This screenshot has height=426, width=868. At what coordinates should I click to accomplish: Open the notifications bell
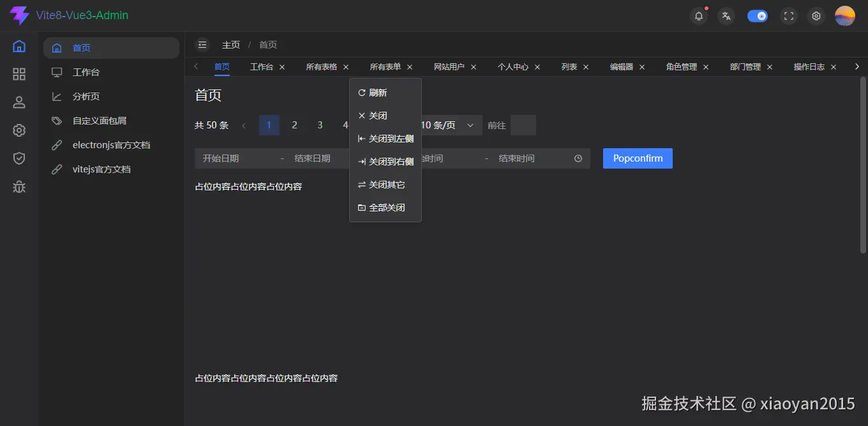[699, 16]
